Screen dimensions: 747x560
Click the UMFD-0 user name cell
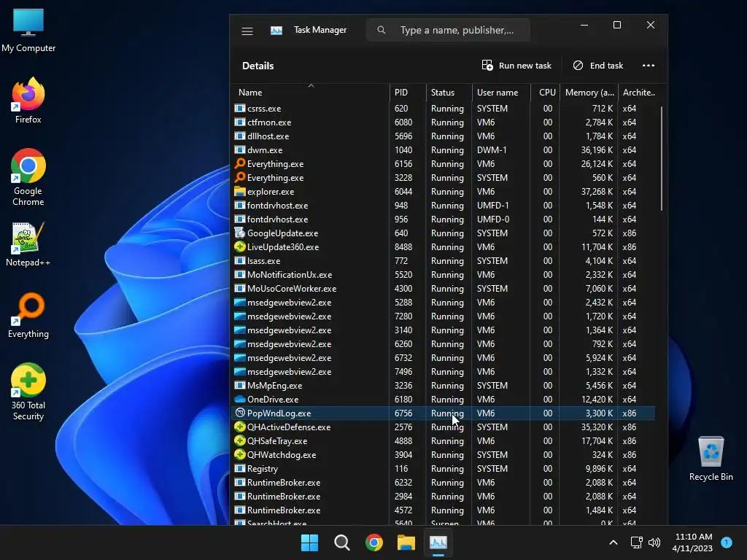coord(493,219)
